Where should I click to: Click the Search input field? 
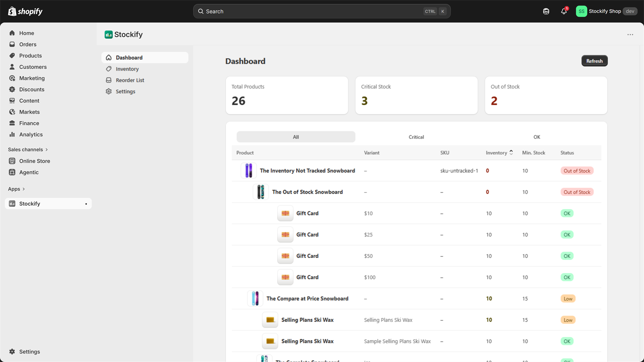click(322, 11)
